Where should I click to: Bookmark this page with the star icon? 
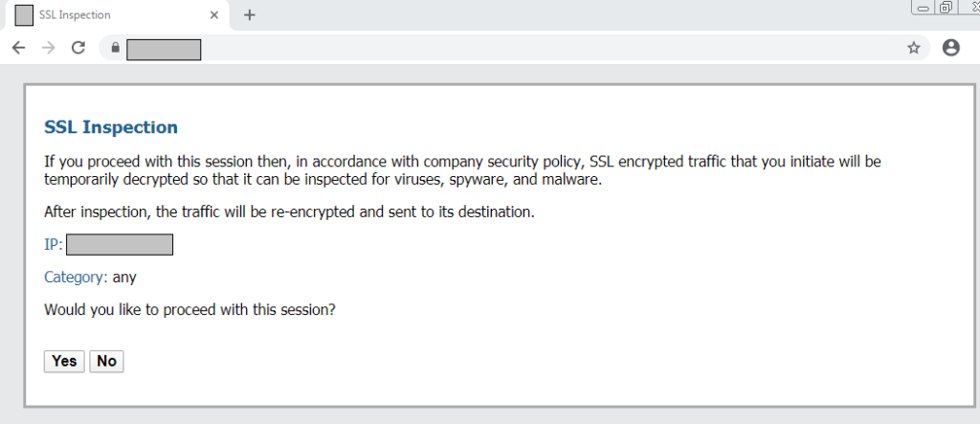913,48
